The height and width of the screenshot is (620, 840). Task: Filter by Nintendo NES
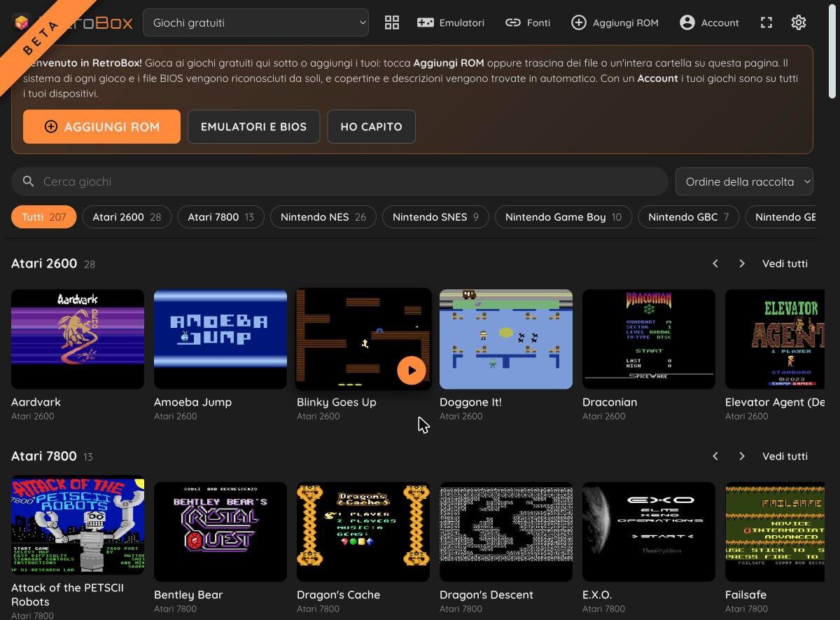(x=323, y=217)
